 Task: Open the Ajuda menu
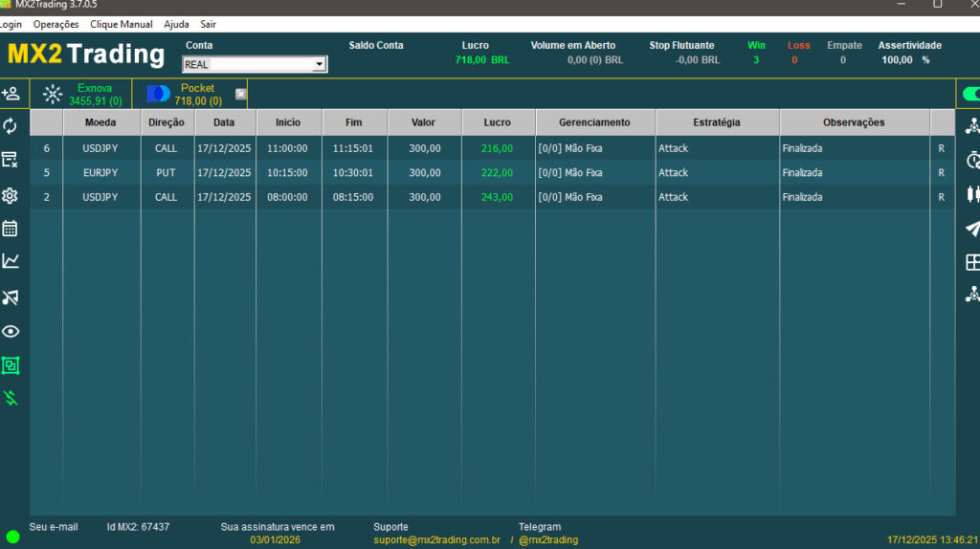coord(176,24)
